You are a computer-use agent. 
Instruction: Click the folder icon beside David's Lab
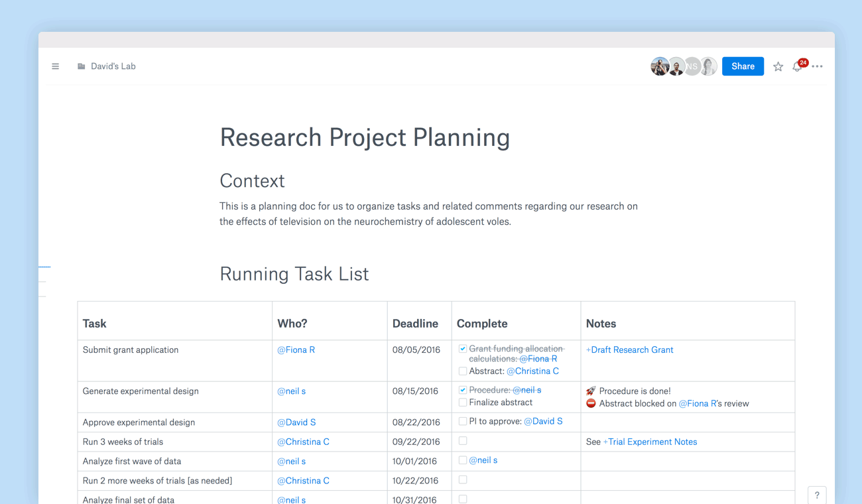(x=81, y=66)
